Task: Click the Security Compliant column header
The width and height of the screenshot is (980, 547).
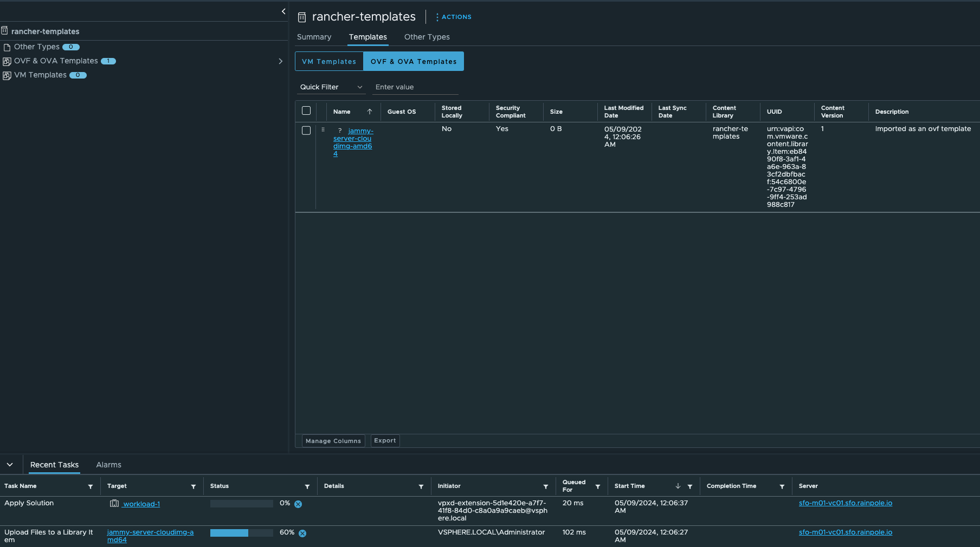Action: point(511,112)
